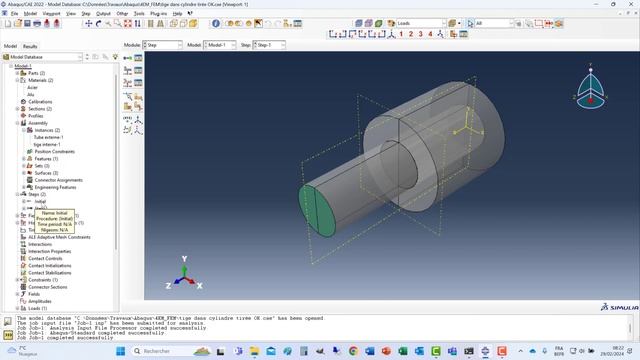Apply view number 4 in Views toolbar

(x=430, y=34)
